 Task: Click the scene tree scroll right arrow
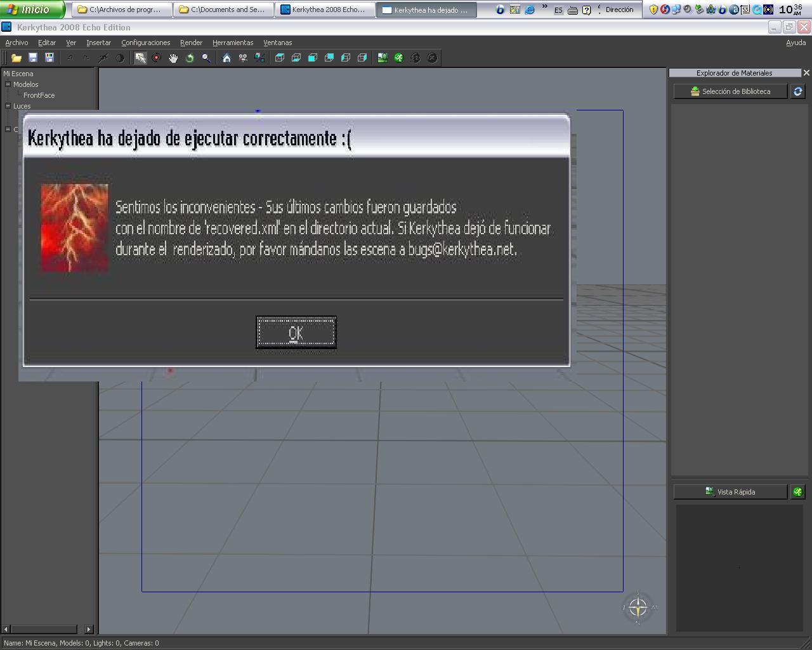pyautogui.click(x=89, y=630)
